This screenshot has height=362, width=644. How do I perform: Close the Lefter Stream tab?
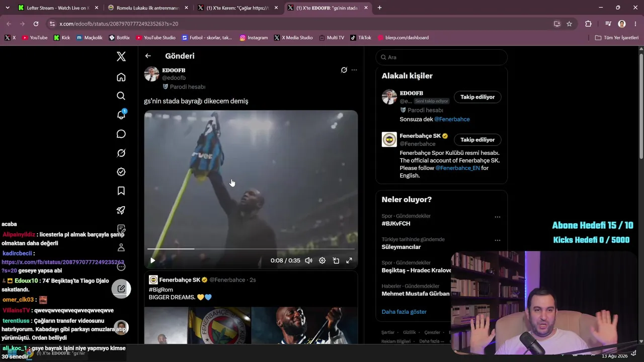97,8
